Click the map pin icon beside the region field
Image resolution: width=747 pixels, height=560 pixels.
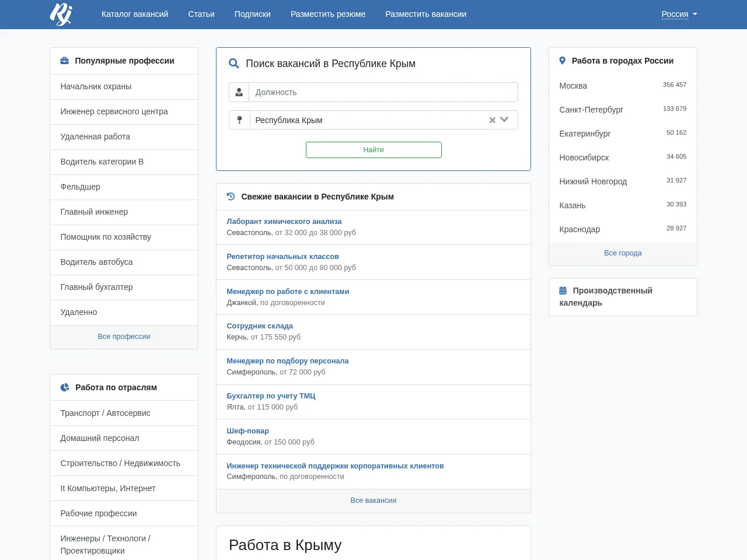tap(239, 120)
